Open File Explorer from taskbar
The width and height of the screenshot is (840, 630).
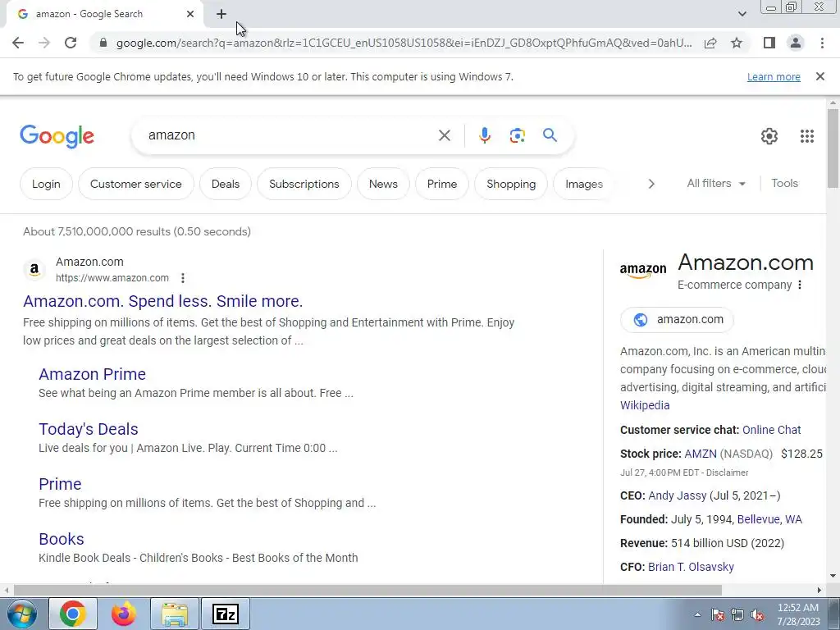point(175,614)
